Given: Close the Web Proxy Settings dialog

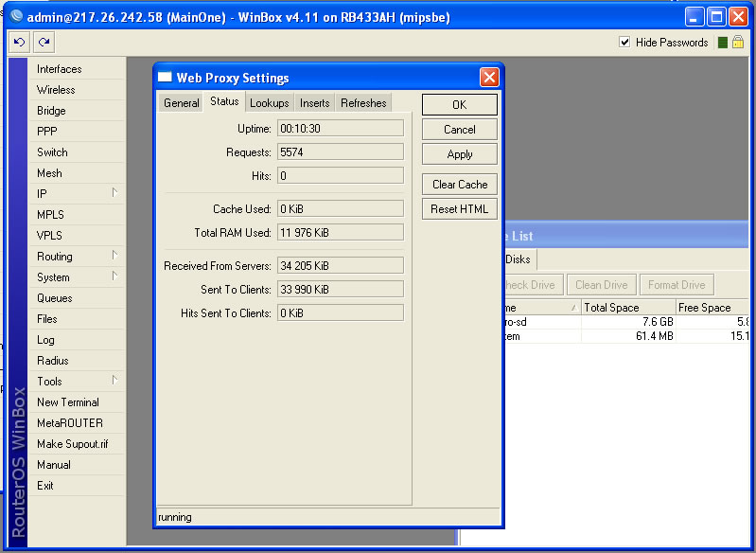Looking at the screenshot, I should 489,78.
